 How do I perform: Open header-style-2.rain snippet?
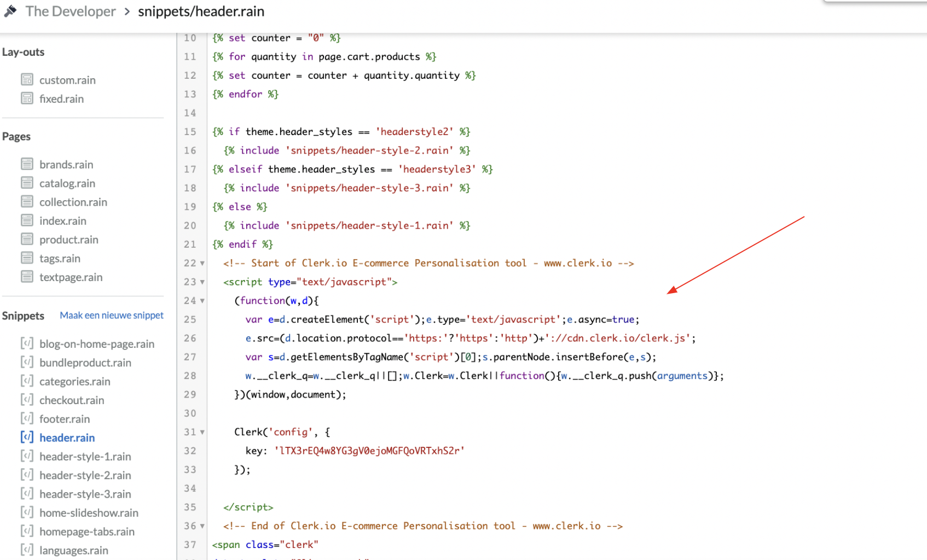point(85,475)
